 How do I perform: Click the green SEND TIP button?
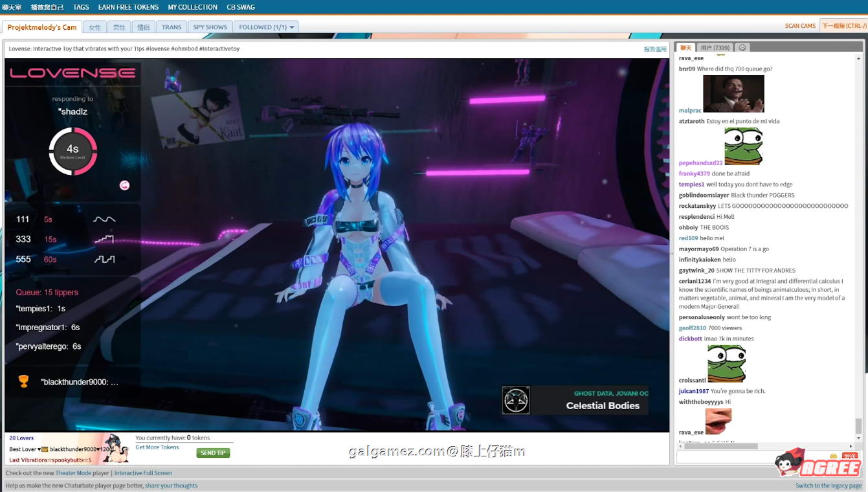click(213, 453)
